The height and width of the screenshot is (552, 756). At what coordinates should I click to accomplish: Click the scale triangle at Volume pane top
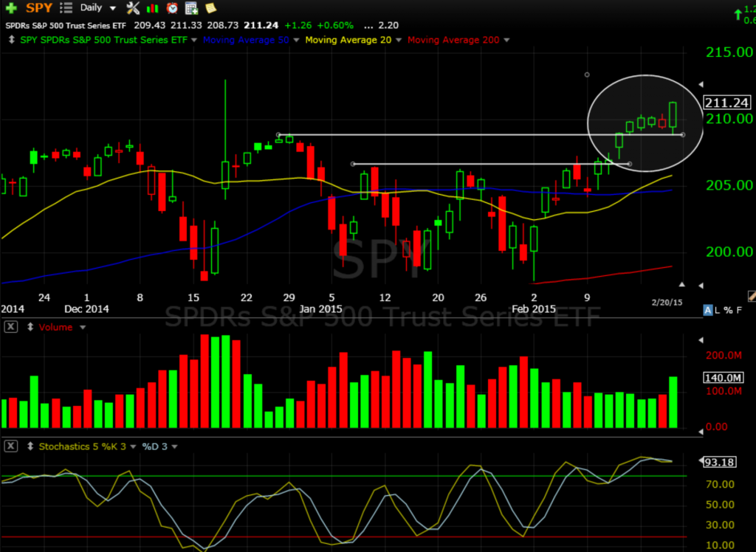coord(701,340)
